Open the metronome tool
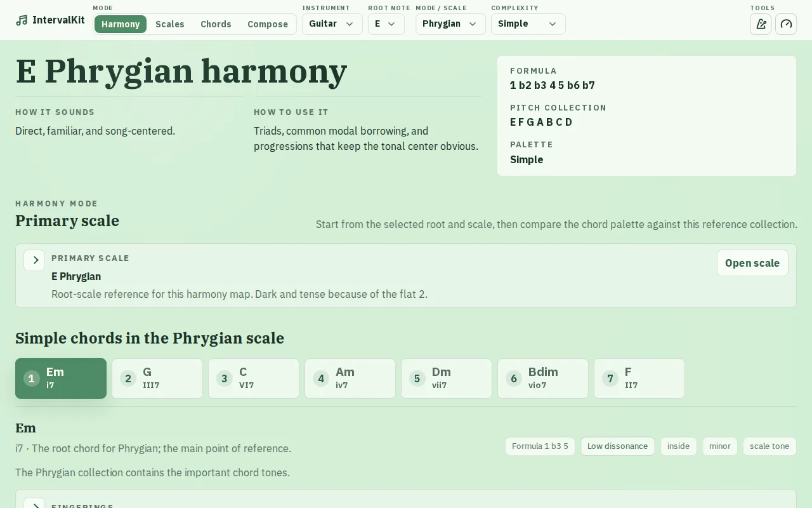The height and width of the screenshot is (508, 812). (x=761, y=24)
